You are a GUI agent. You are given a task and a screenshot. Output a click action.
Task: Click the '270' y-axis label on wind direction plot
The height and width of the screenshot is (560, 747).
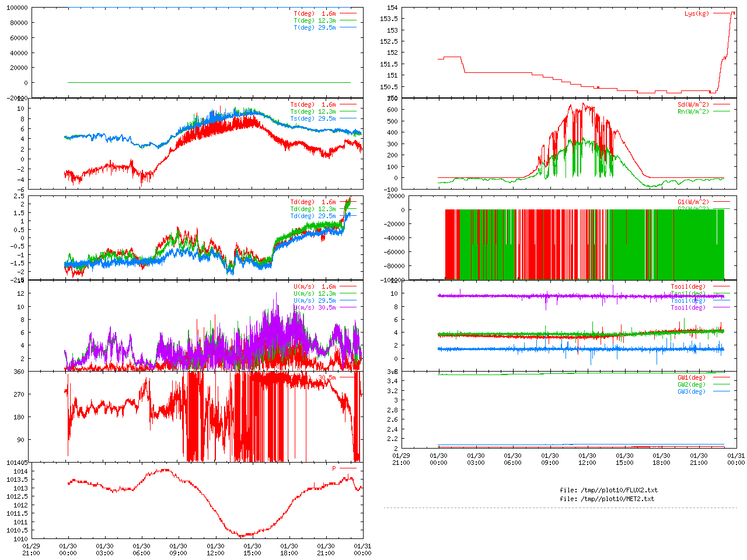pyautogui.click(x=19, y=395)
